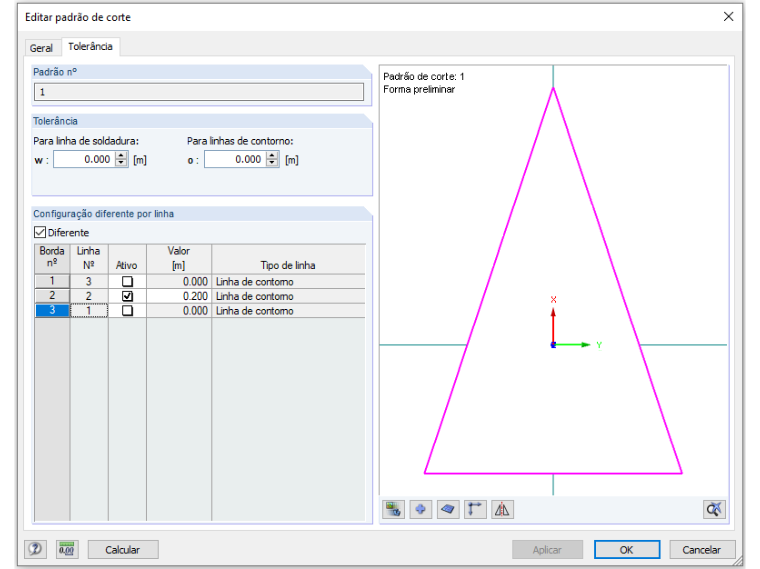Click the axis orientation view icon

[x=475, y=509]
